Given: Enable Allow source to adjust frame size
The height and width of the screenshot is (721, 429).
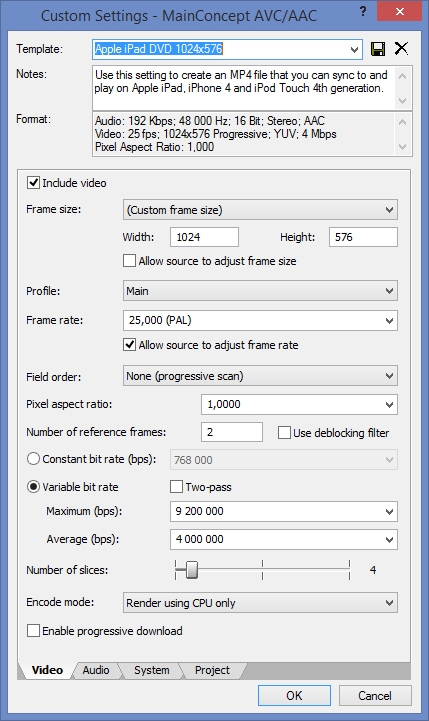Looking at the screenshot, I should click(129, 261).
